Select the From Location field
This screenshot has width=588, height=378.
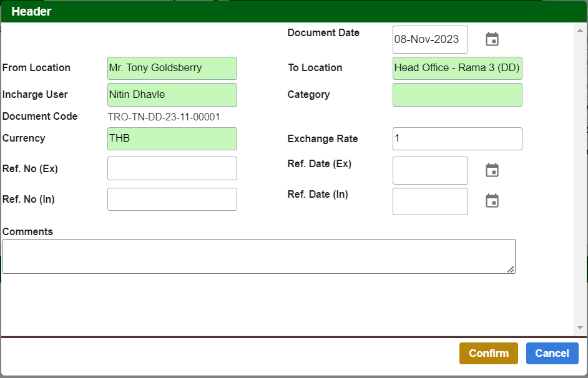pyautogui.click(x=172, y=68)
